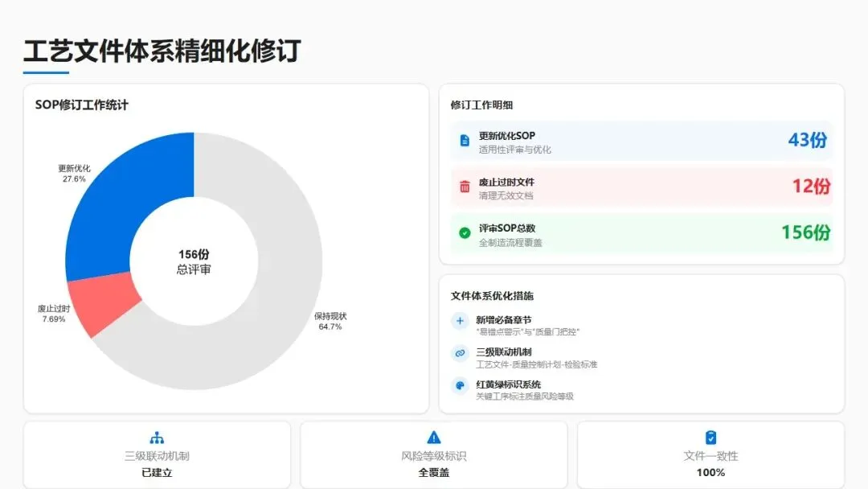This screenshot has width=868, height=489.
Task: Click the green checkmark icon beside 评审SOP总数
Action: tap(465, 233)
